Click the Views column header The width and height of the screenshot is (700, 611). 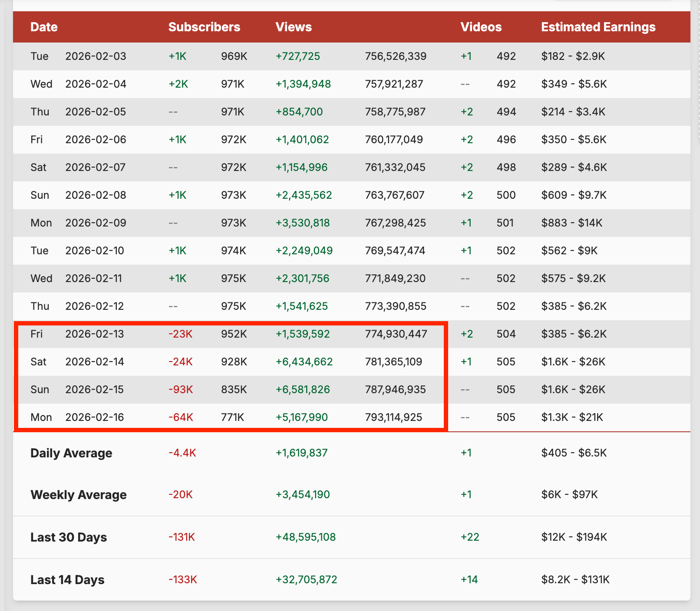tap(294, 27)
